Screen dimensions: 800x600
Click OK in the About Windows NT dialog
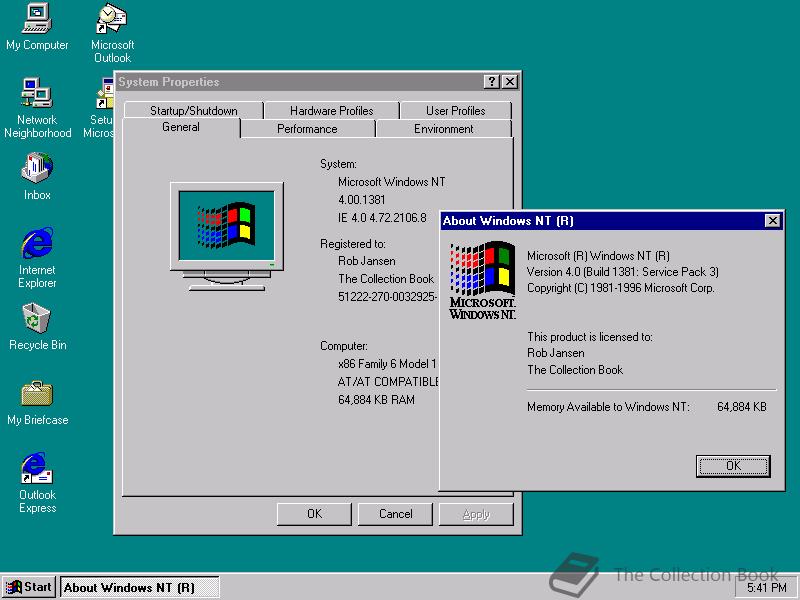coord(733,466)
